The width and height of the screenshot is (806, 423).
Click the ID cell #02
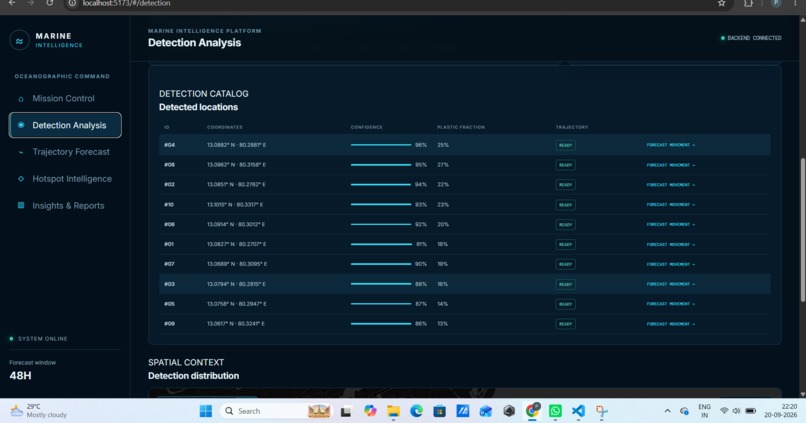(x=170, y=185)
